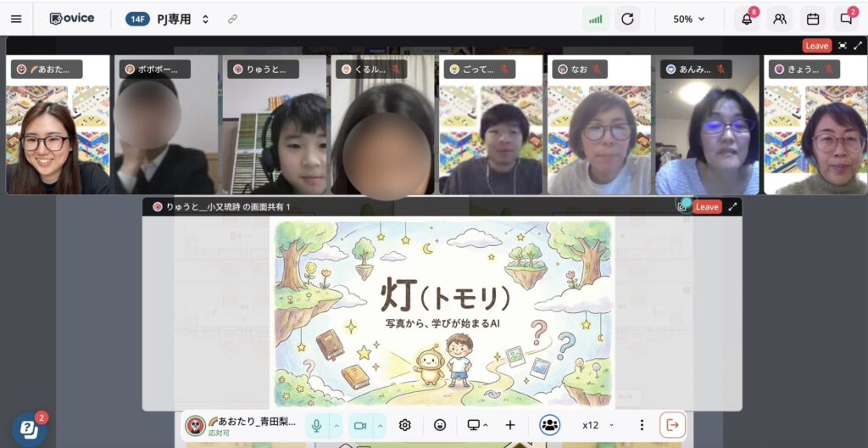Open the hamburger menu

point(16,19)
